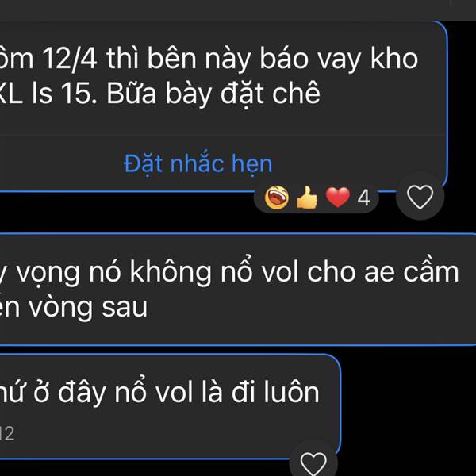Click the words 'cho ae cầm' in message

click(x=383, y=271)
